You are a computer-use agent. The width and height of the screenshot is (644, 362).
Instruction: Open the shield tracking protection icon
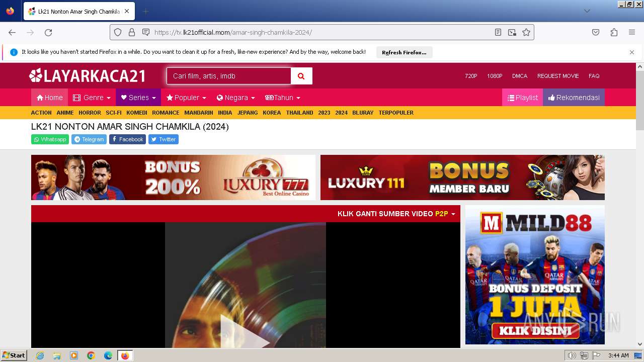click(x=118, y=32)
